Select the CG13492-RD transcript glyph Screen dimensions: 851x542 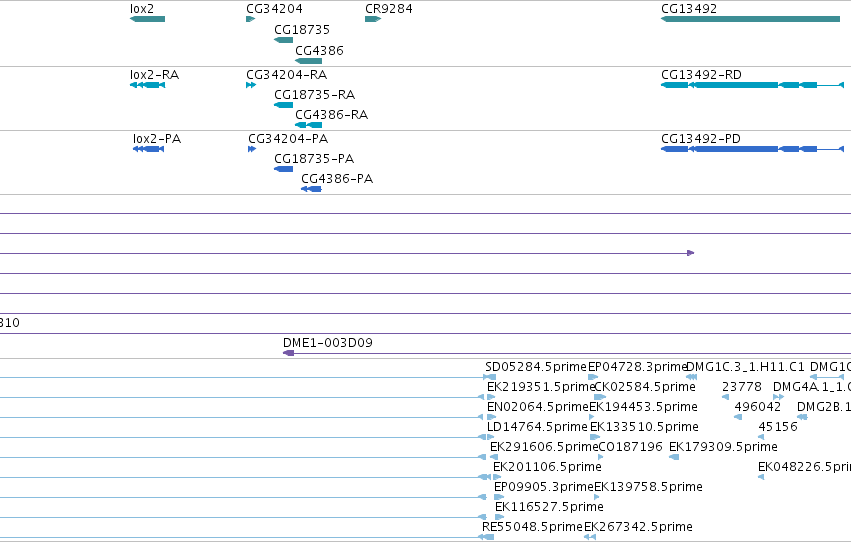(752, 85)
